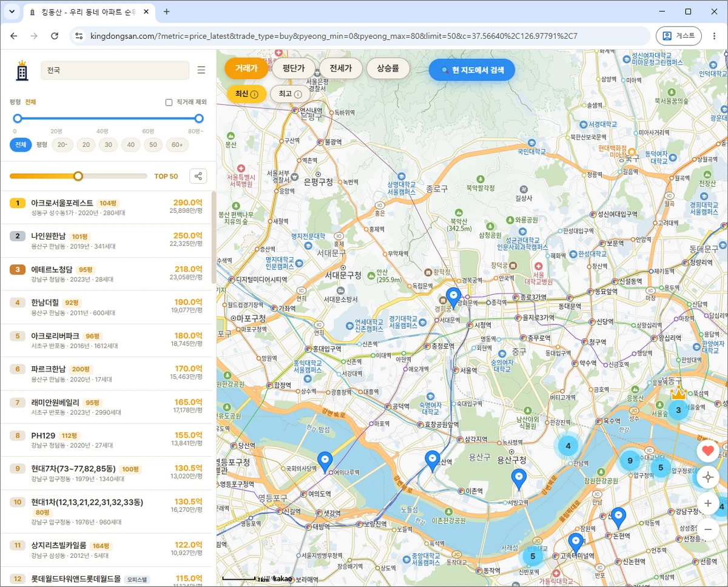Open 에테르노청담 ranking entry
Viewport: 728px width, 587px height.
coord(106,274)
